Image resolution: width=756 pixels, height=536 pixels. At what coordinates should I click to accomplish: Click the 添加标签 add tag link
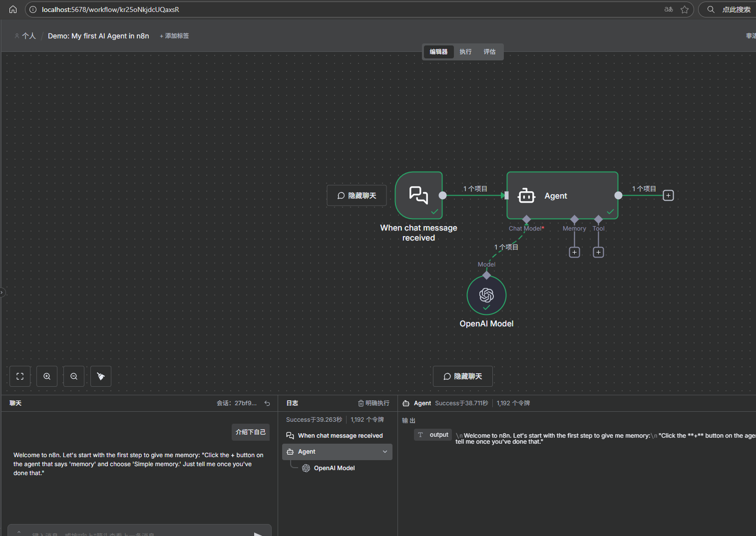(x=174, y=36)
